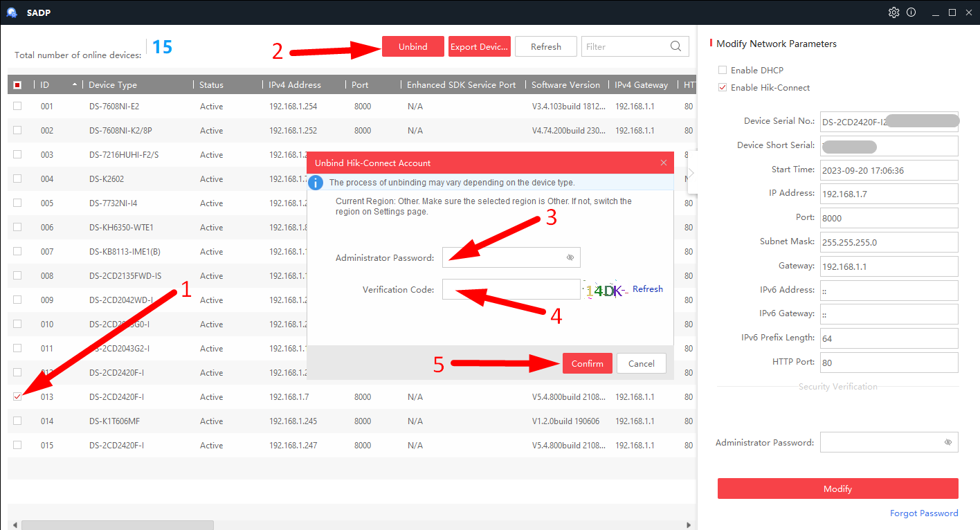This screenshot has width=980, height=530.
Task: Sort by Enhanced SDK Service Port header
Action: pos(461,84)
